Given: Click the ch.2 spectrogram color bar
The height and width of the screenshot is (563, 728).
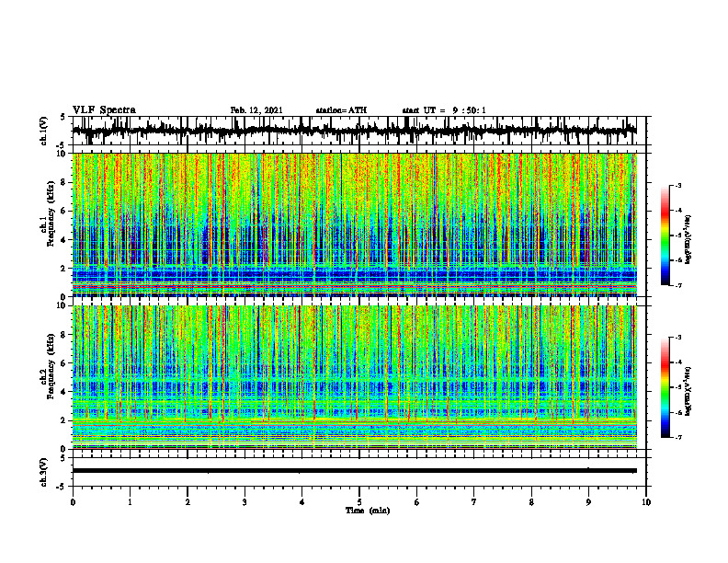Looking at the screenshot, I should coord(665,387).
